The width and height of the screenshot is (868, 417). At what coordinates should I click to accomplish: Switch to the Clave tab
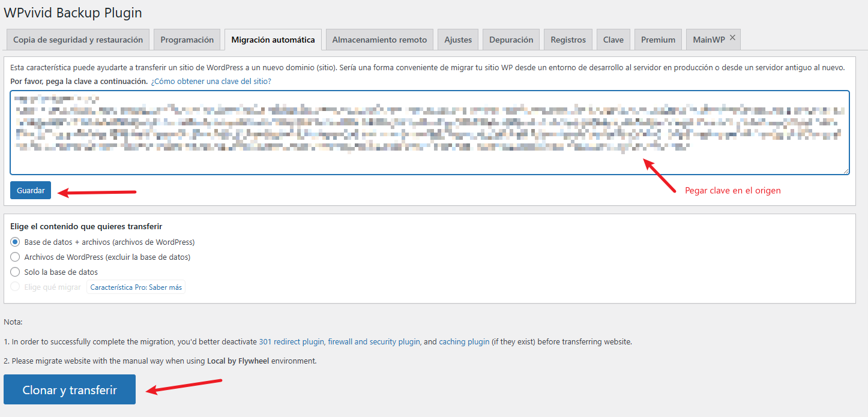613,40
